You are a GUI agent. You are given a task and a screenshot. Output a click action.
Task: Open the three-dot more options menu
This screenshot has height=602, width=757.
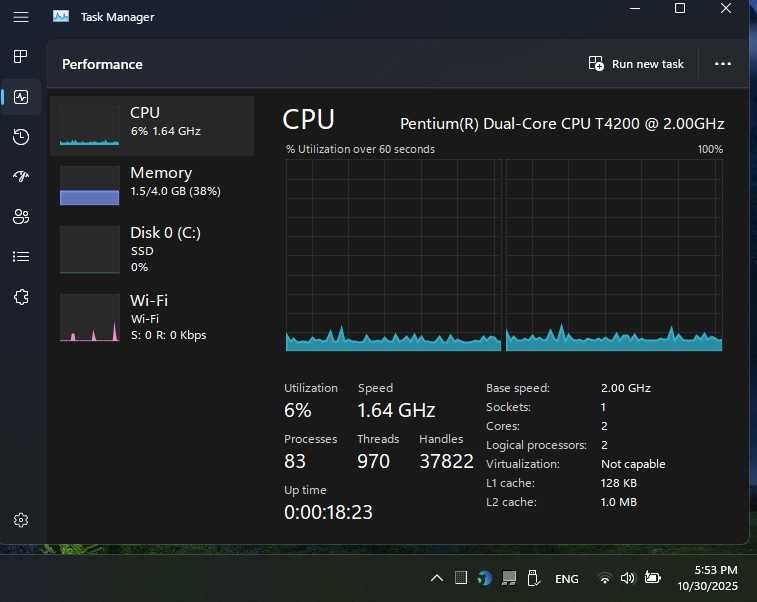pyautogui.click(x=722, y=64)
